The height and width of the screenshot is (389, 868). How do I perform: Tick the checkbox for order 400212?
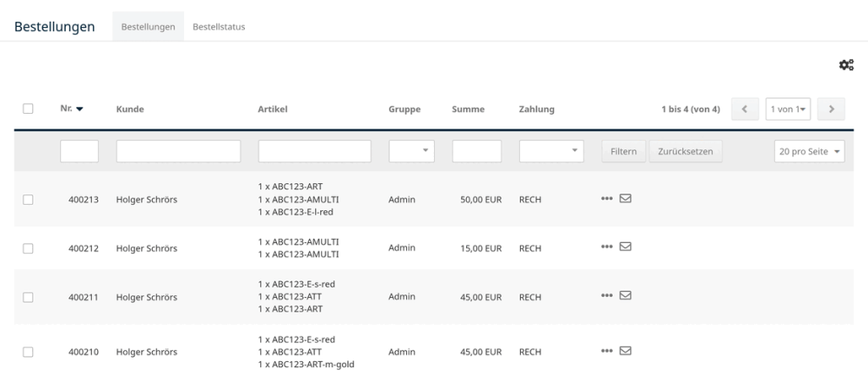pyautogui.click(x=29, y=248)
